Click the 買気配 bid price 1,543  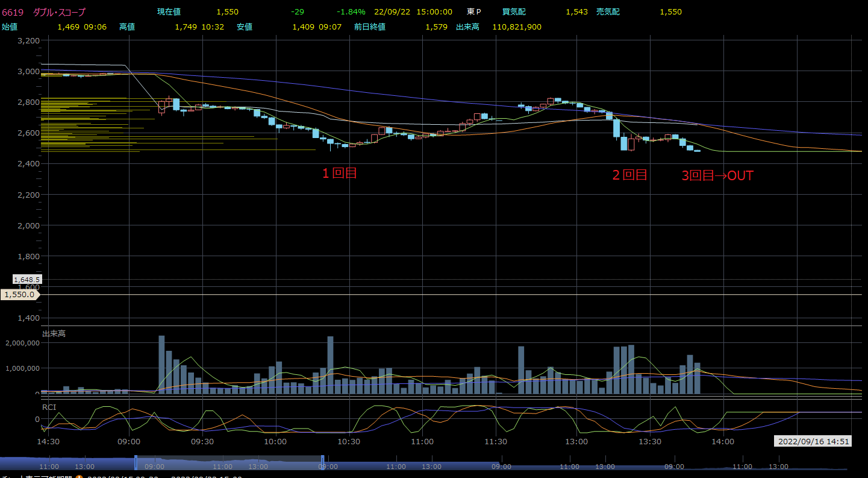(x=576, y=12)
